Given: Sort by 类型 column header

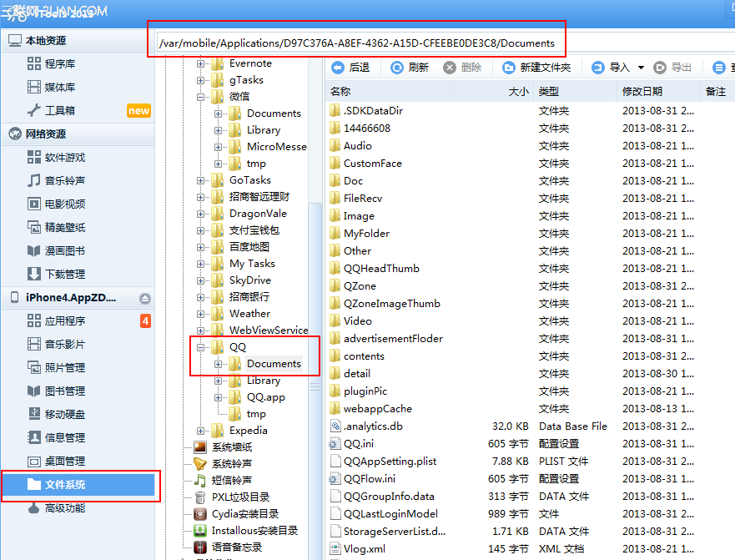Looking at the screenshot, I should tap(575, 92).
